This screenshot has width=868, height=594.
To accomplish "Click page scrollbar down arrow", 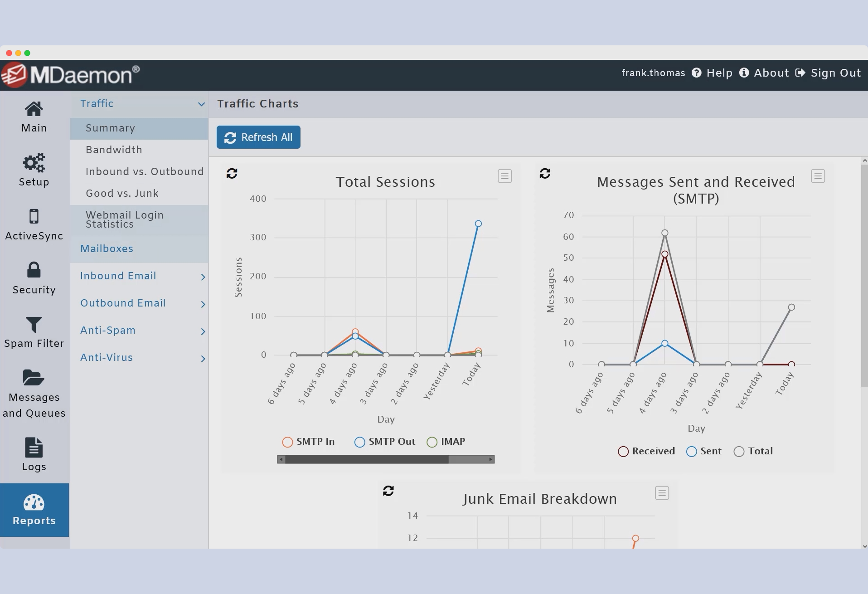I will point(864,546).
